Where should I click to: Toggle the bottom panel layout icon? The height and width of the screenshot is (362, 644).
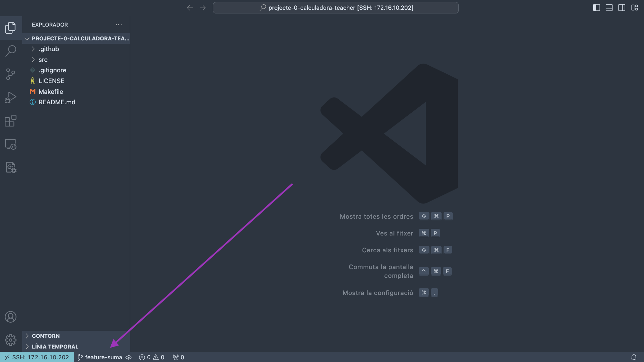pos(609,8)
